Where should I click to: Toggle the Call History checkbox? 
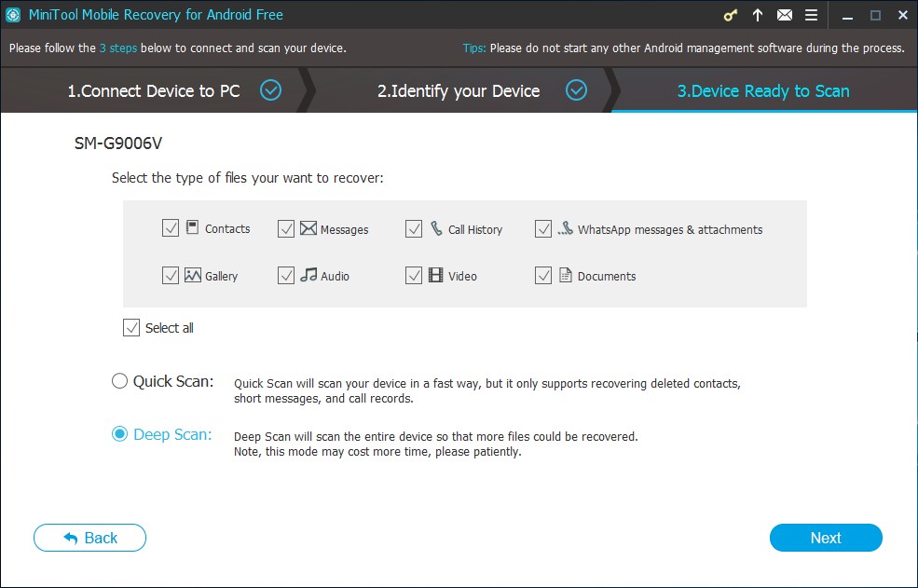[414, 228]
